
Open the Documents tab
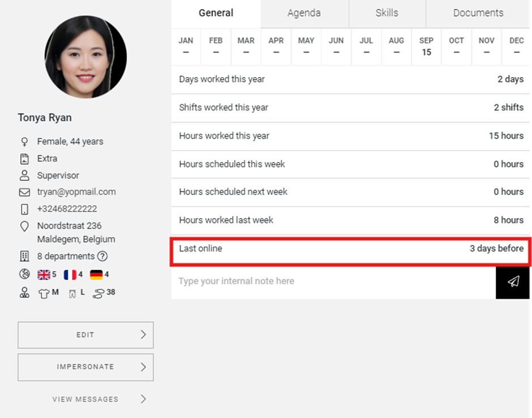tap(478, 13)
